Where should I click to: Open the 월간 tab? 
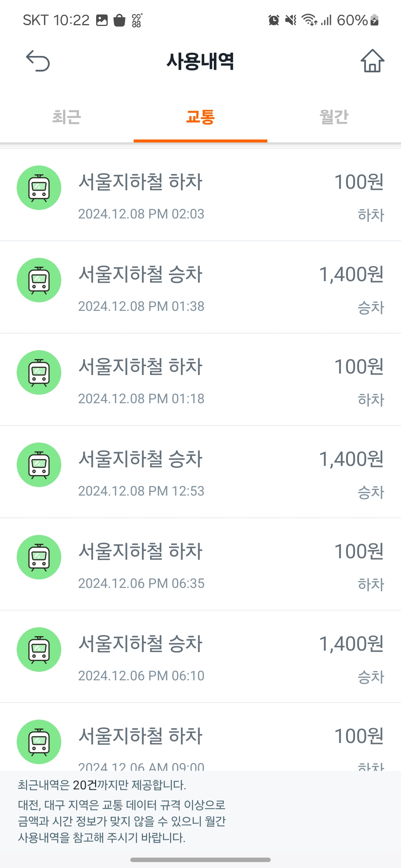click(334, 117)
